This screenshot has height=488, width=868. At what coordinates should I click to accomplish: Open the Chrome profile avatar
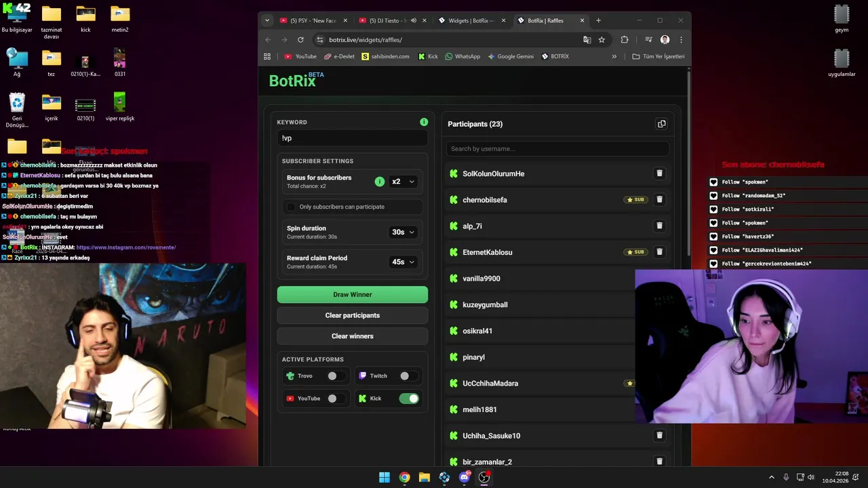[665, 40]
